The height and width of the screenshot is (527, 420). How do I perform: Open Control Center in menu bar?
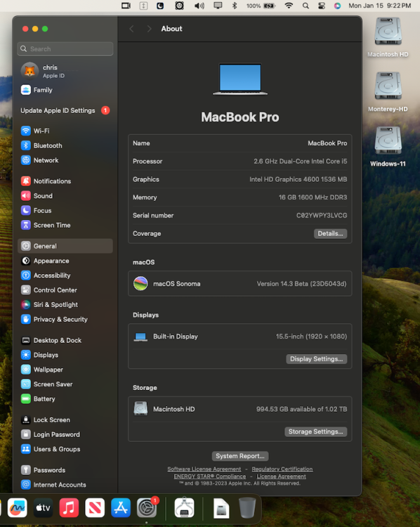pyautogui.click(x=322, y=6)
